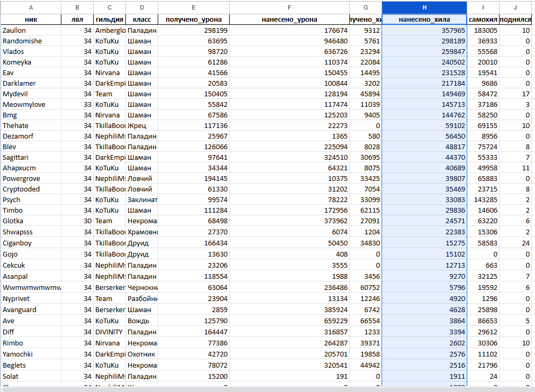535x392 pixels.
Task: Select the cell with nickname Nyprivet
Action: point(31,298)
